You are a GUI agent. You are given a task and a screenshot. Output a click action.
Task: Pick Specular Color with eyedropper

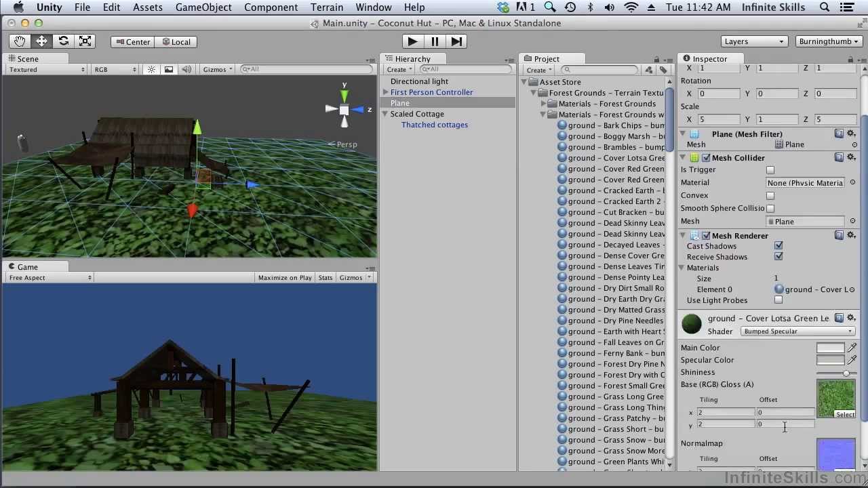(852, 360)
